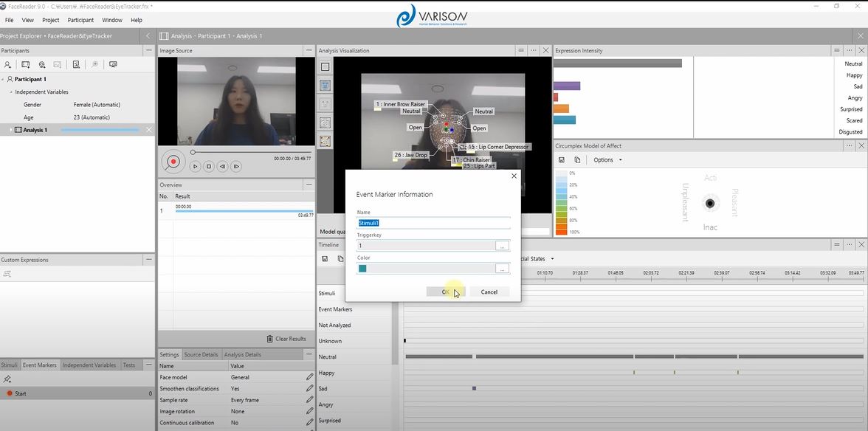Stop the video playback
This screenshot has height=431, width=868.
[x=209, y=166]
